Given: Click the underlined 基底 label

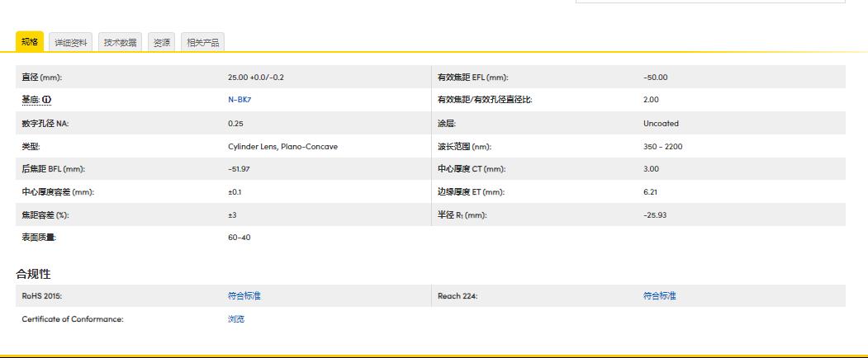Looking at the screenshot, I should coord(31,100).
